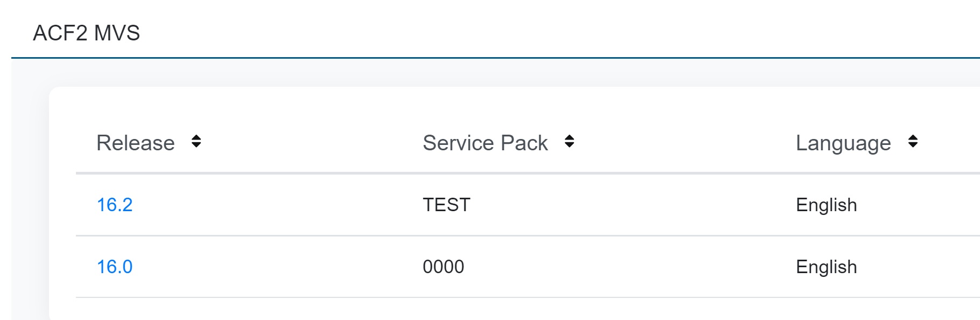980x320 pixels.
Task: Sort Release column ascending with up arrow
Action: (x=196, y=137)
